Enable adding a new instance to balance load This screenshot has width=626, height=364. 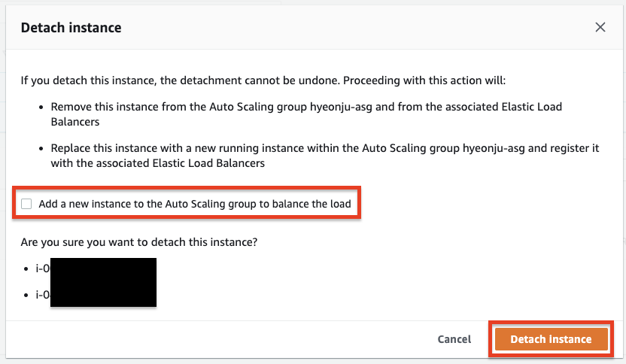[26, 204]
